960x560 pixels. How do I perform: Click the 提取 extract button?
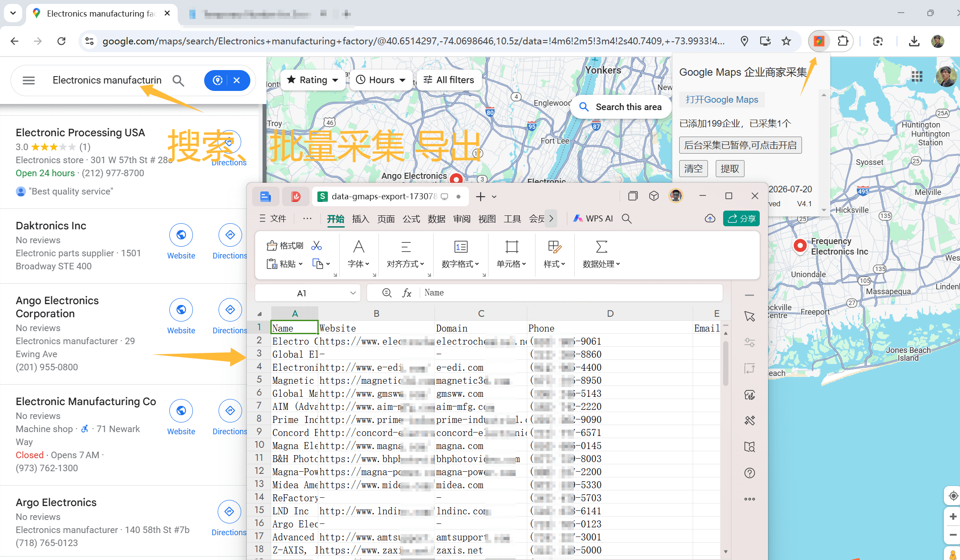[x=730, y=168]
